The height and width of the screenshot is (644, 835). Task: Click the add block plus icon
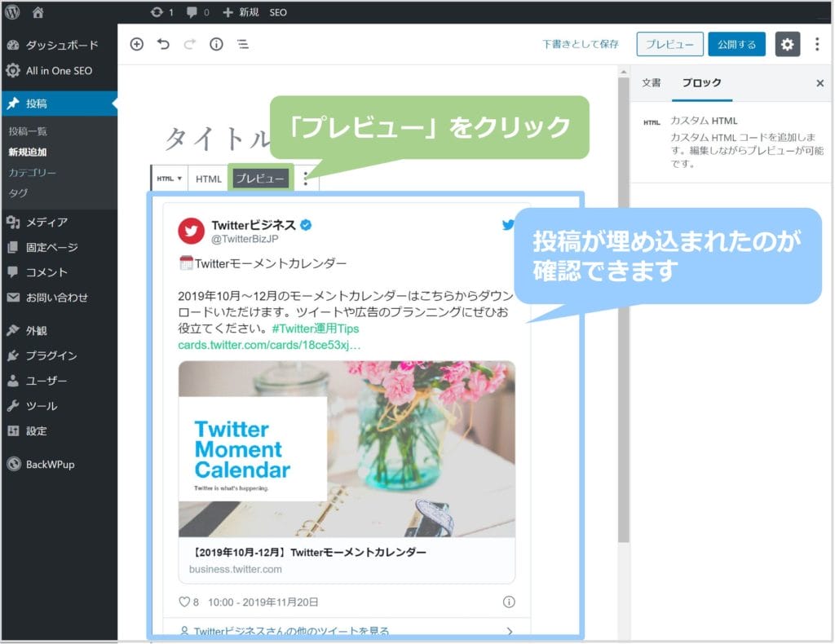(x=137, y=44)
